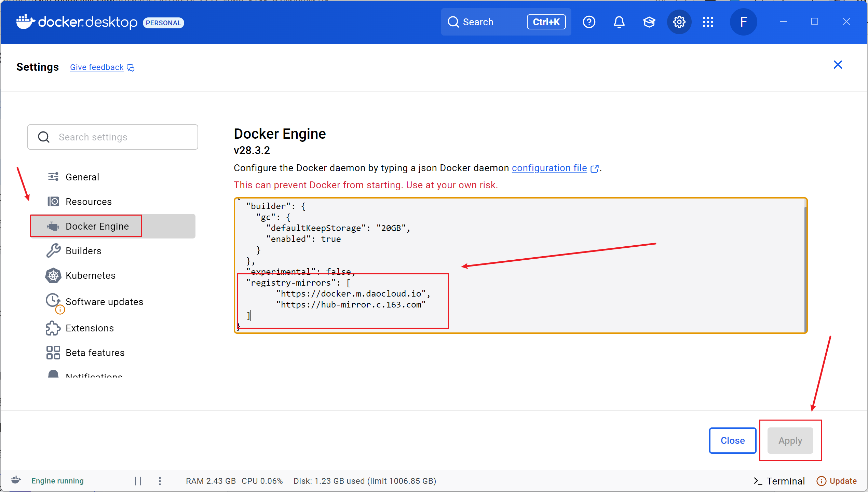
Task: Click the RAM 2.43 GB readout
Action: 211,481
